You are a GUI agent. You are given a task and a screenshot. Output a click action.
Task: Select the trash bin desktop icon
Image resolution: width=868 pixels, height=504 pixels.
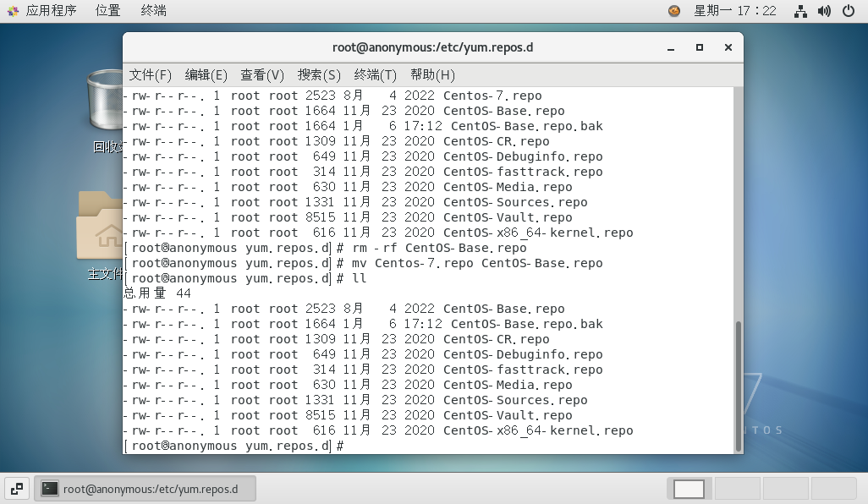tap(105, 101)
